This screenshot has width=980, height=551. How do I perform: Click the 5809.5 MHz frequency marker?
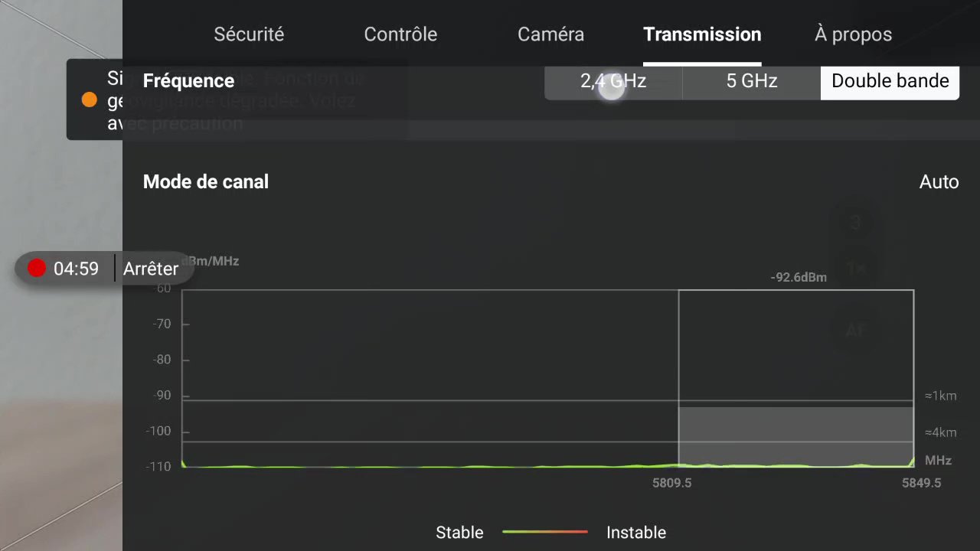[x=671, y=483]
